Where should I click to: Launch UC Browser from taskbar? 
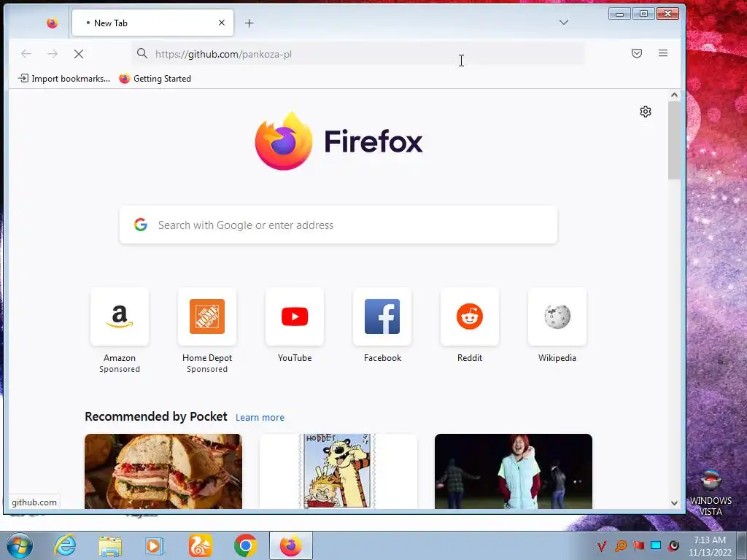(200, 545)
